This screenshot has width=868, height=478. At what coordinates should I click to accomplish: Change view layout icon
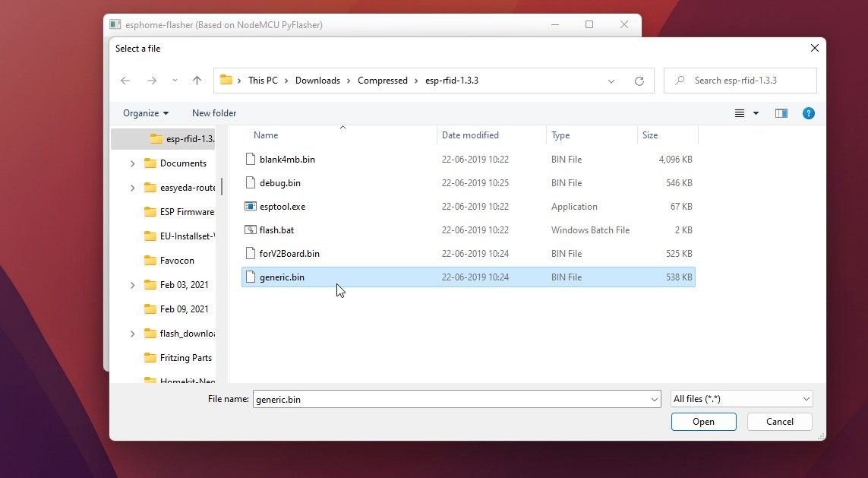740,113
